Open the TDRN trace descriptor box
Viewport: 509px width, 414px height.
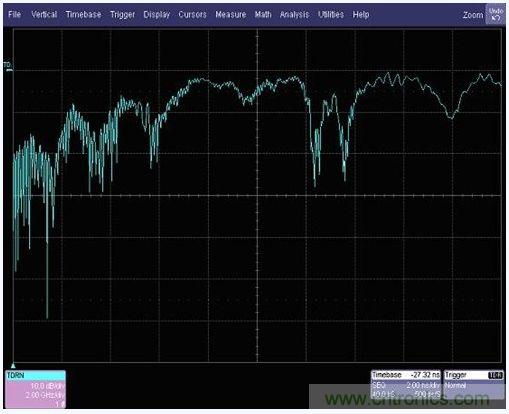(35, 389)
